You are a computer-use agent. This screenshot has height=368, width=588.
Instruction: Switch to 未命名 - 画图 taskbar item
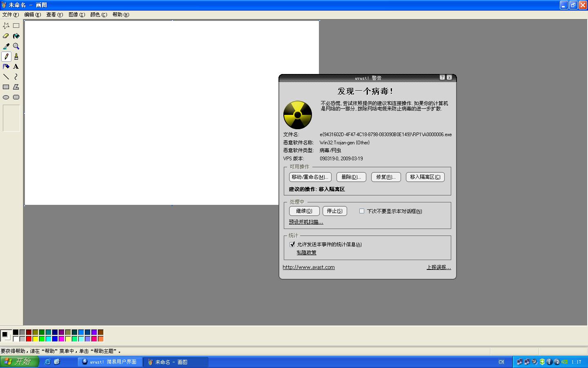click(x=176, y=362)
